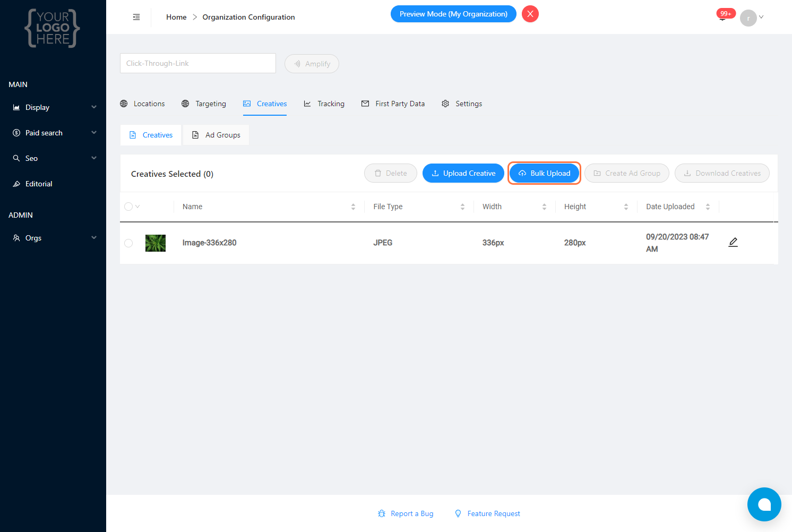The width and height of the screenshot is (792, 532).
Task: Expand the Orgs admin menu
Action: pos(53,238)
